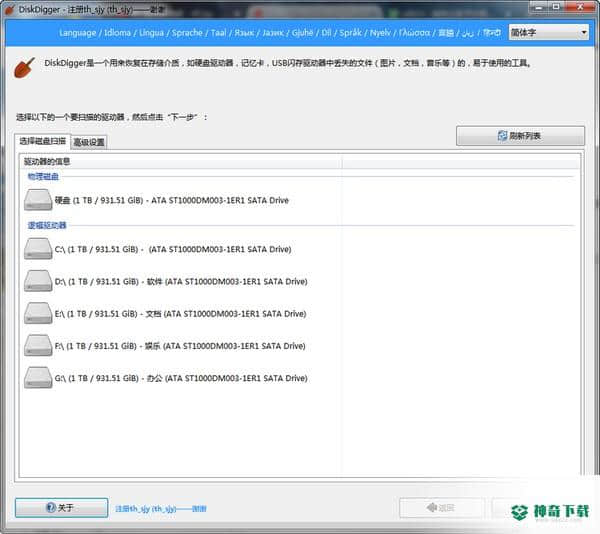600x534 pixels.
Task: Click the question-mark icon on 关于 button
Action: pyautogui.click(x=51, y=508)
